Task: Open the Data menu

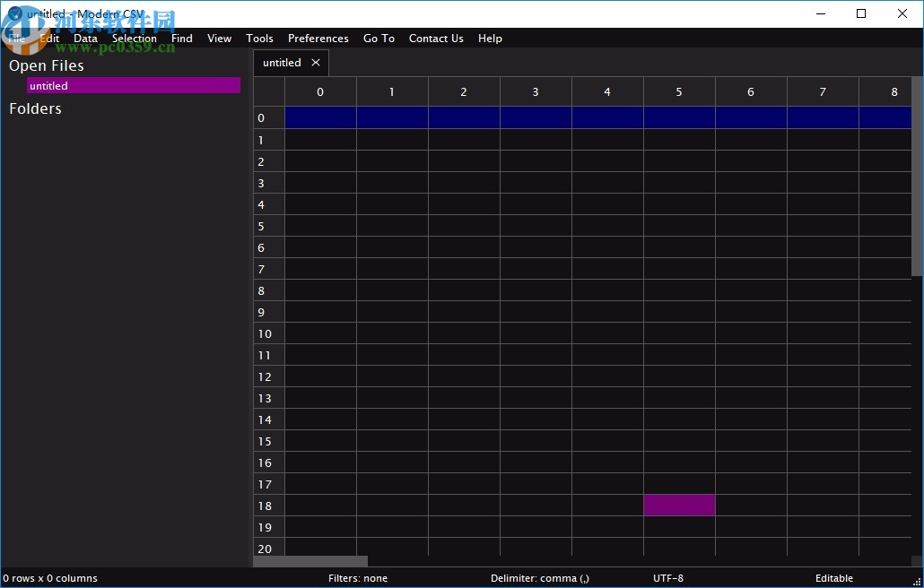Action: (x=85, y=39)
